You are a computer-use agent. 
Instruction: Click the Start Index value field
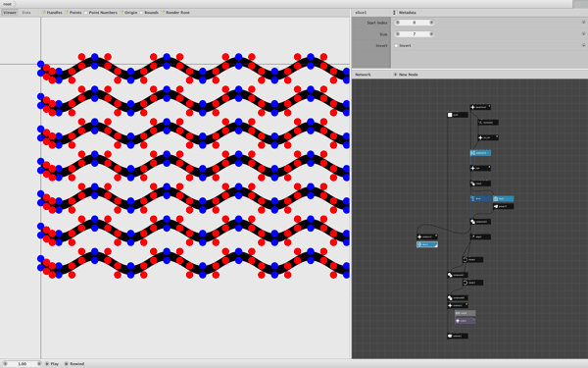click(x=415, y=23)
